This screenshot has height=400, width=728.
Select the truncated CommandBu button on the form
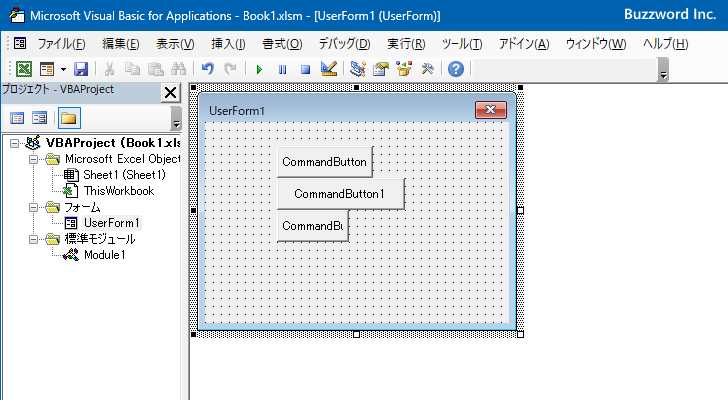coord(313,226)
